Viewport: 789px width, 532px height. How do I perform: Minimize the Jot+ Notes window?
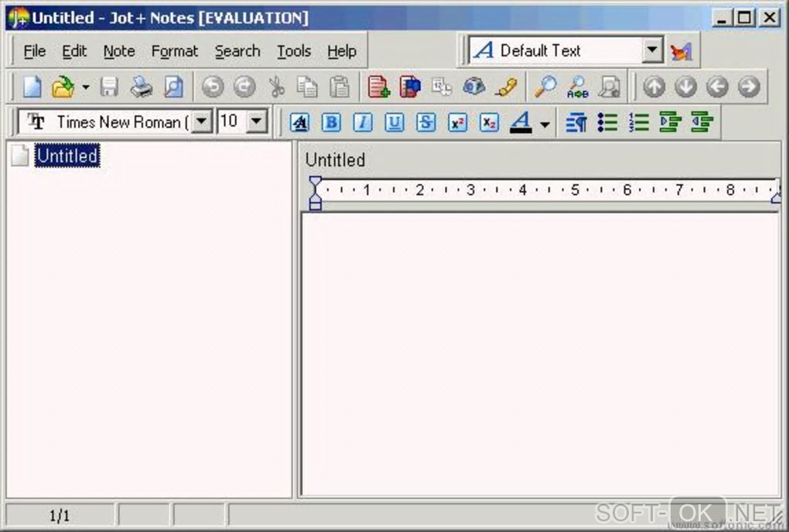coord(721,18)
